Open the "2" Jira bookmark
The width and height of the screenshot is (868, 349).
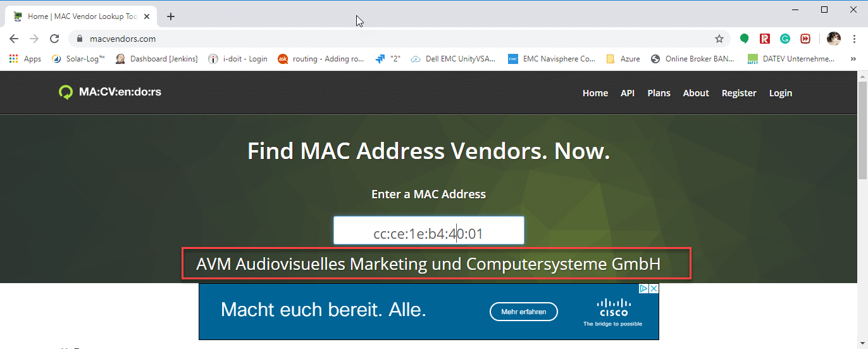pyautogui.click(x=388, y=59)
